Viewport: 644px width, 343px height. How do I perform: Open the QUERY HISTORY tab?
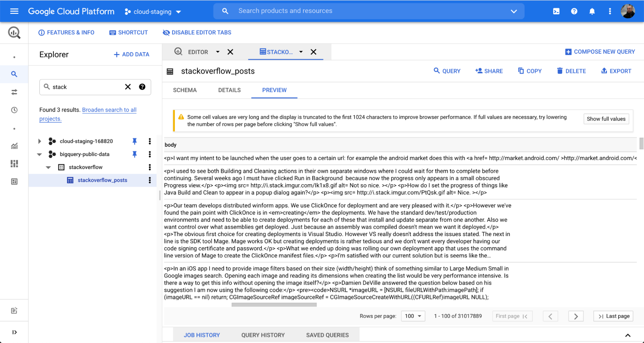click(263, 335)
